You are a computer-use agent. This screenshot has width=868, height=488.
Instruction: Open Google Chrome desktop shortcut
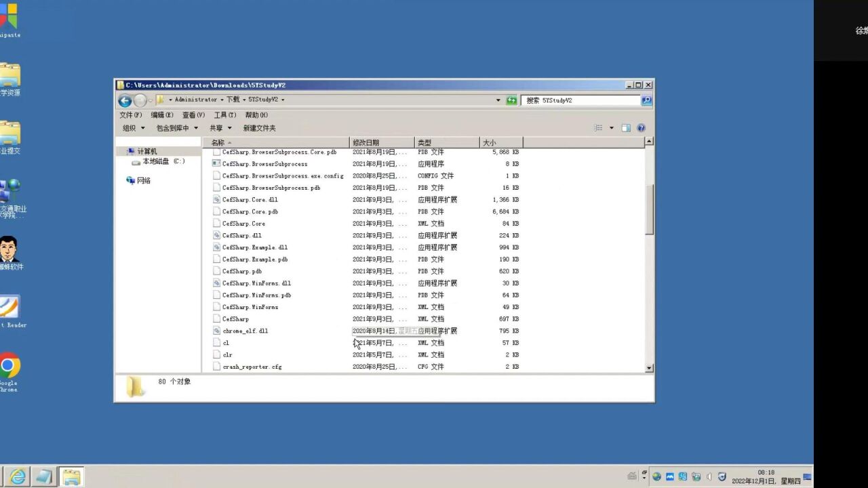tap(9, 368)
